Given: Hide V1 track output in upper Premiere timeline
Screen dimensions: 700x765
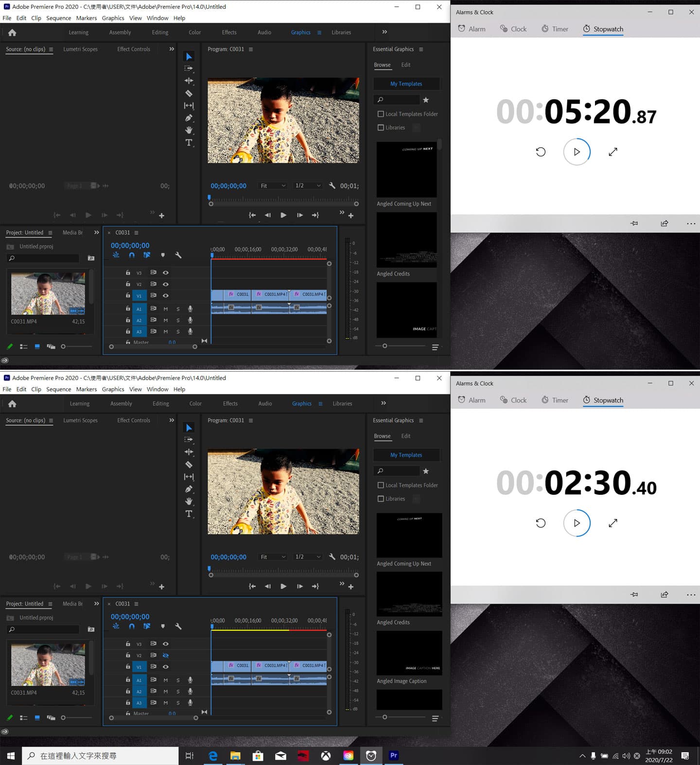Looking at the screenshot, I should [166, 296].
